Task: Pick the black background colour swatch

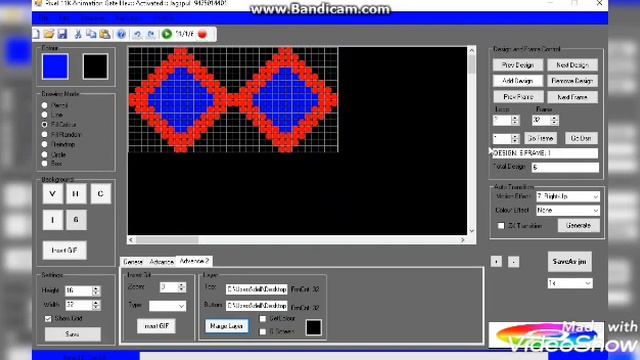Action: pyautogui.click(x=96, y=67)
